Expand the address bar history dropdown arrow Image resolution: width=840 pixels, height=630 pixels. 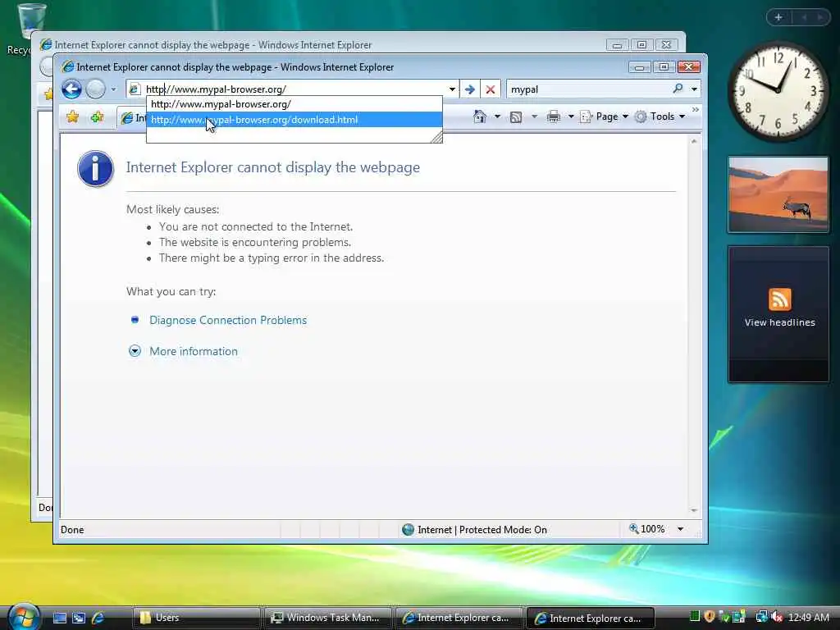[x=452, y=89]
